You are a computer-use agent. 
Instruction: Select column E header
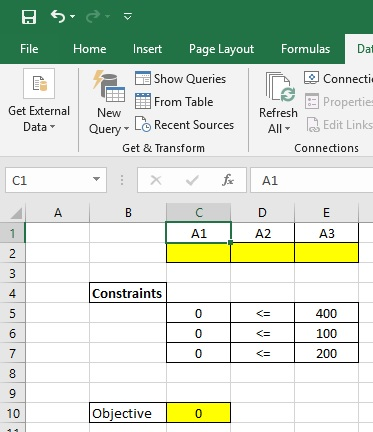327,213
